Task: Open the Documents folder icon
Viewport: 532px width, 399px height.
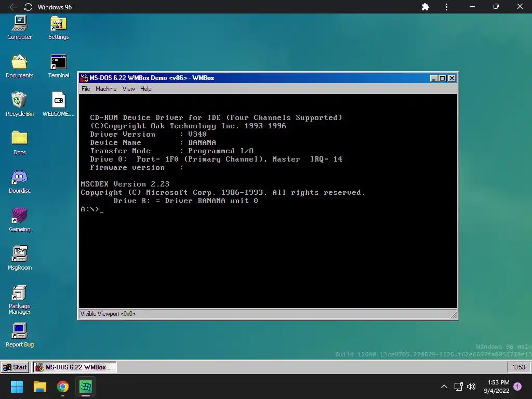Action: 19,66
